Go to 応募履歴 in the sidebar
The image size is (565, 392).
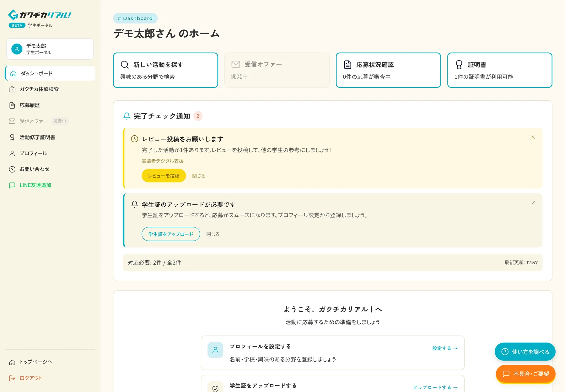tap(50, 105)
